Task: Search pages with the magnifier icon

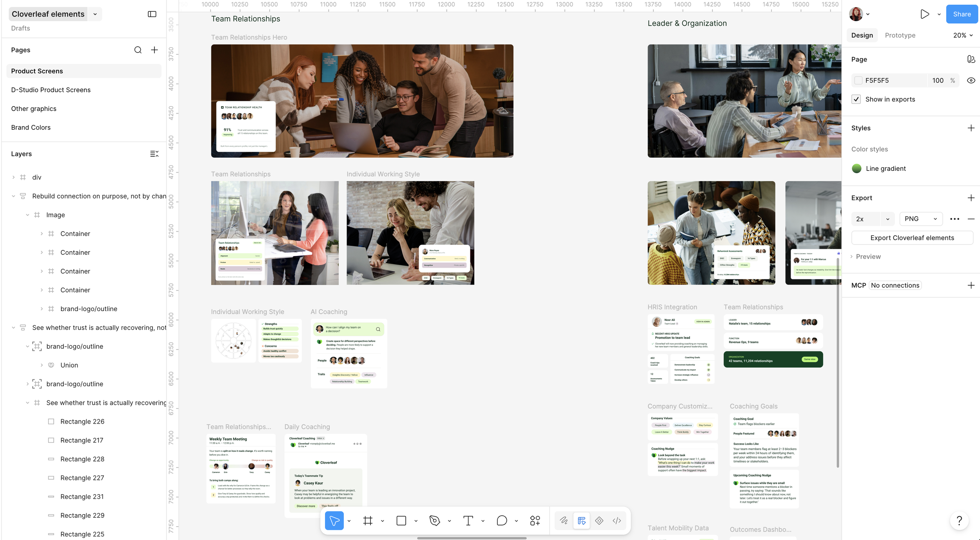Action: 138,50
